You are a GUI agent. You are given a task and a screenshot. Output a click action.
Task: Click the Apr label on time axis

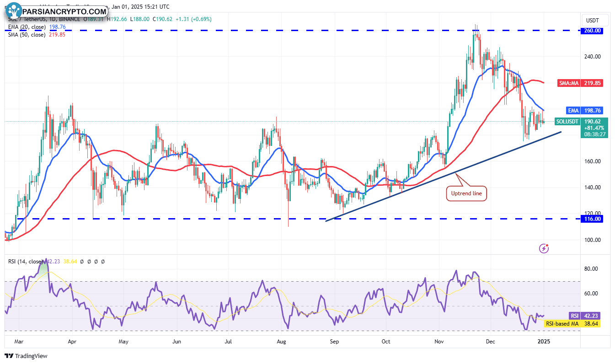click(x=71, y=342)
